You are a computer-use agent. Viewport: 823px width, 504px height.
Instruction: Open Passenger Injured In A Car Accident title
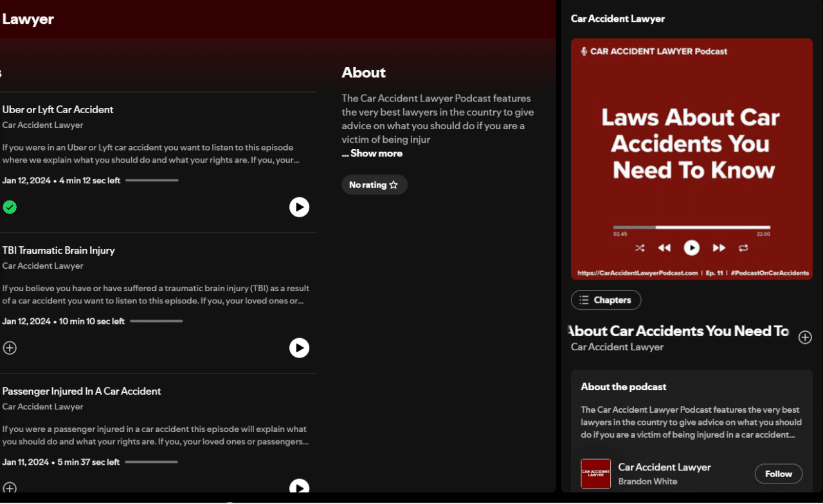tap(82, 391)
